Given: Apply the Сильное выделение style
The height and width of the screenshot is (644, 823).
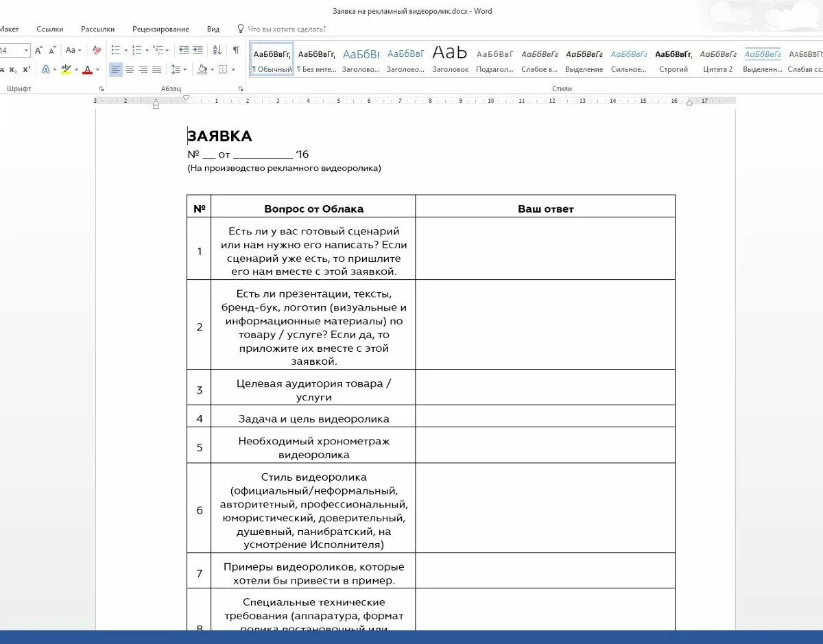Looking at the screenshot, I should (x=629, y=60).
